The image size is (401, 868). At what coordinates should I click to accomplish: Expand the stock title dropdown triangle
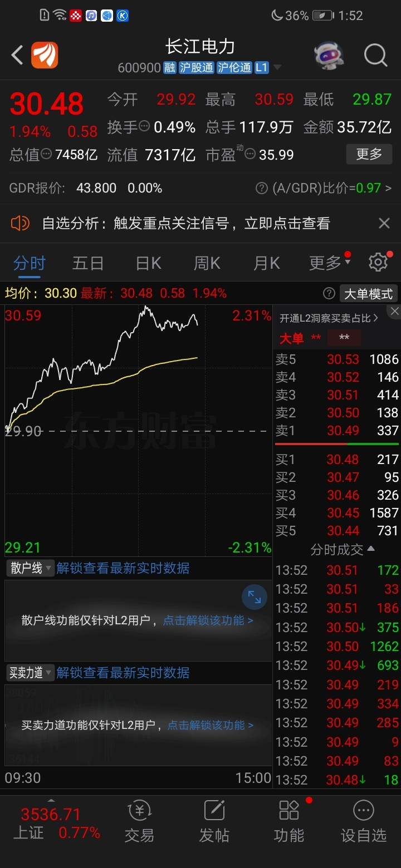pyautogui.click(x=277, y=68)
